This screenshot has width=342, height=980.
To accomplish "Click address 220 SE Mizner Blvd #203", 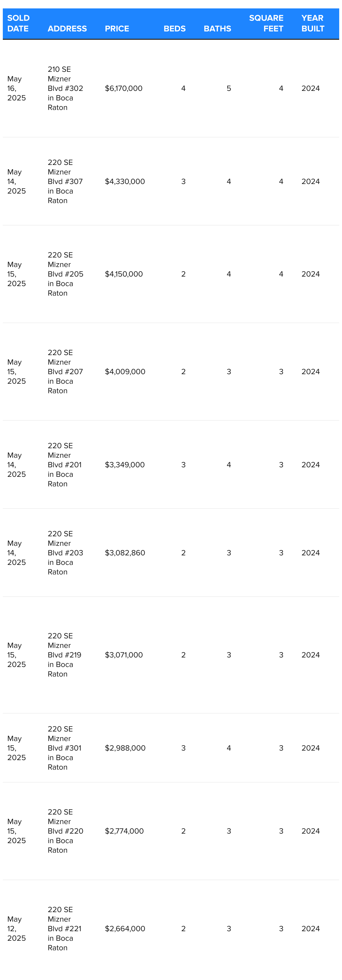I will 65,553.
